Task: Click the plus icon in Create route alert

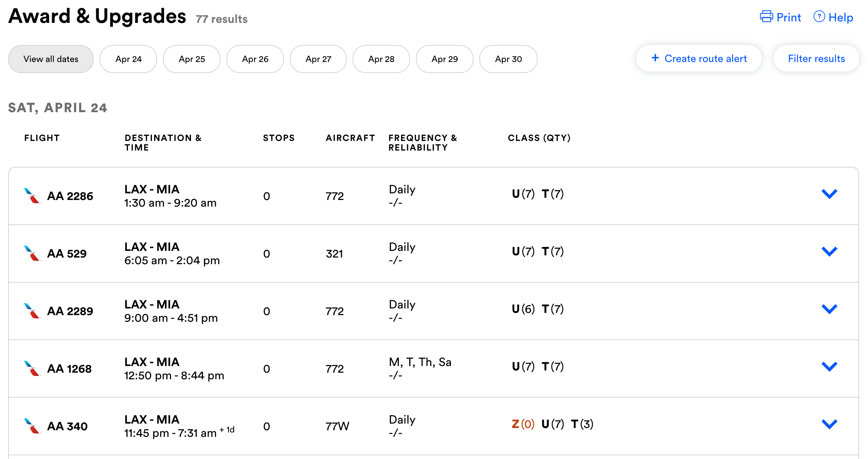Action: pos(655,58)
